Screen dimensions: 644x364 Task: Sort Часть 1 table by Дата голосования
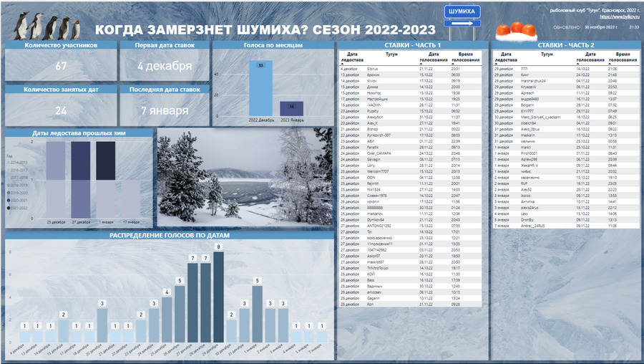434,57
